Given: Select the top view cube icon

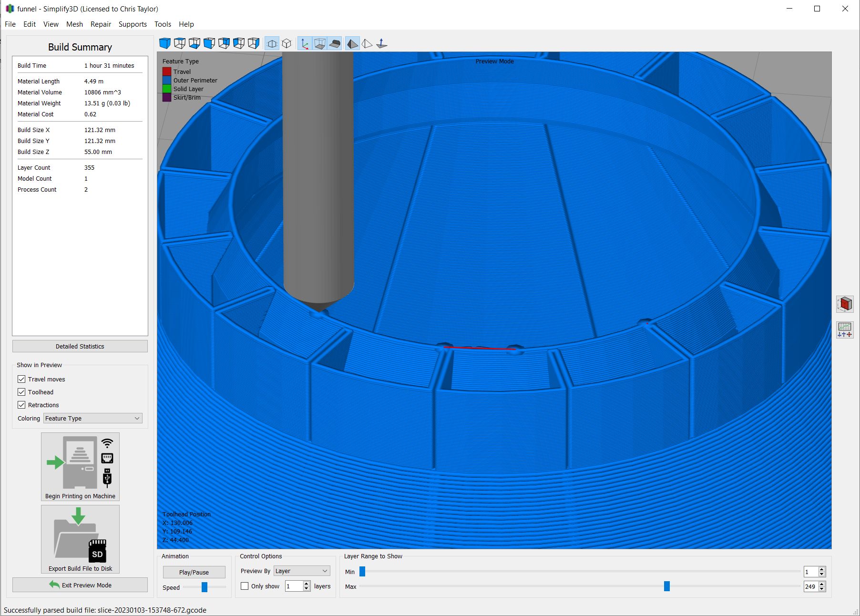Looking at the screenshot, I should click(180, 43).
